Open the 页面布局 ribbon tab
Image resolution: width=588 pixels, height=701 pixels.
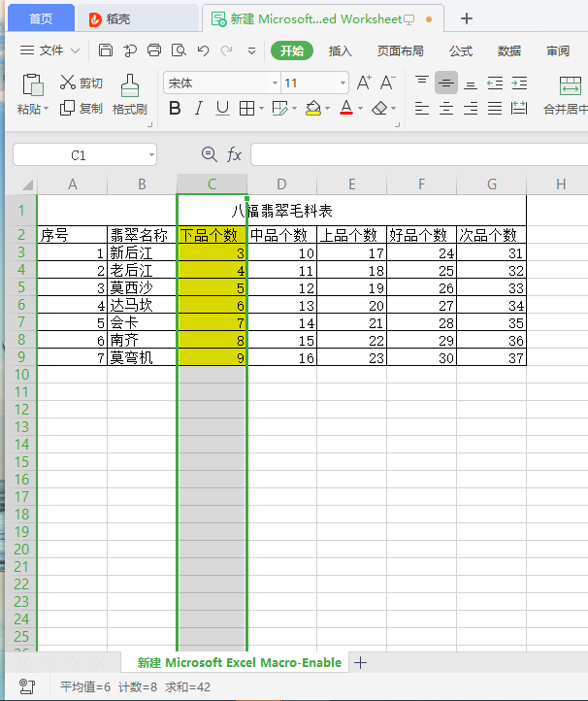point(401,50)
